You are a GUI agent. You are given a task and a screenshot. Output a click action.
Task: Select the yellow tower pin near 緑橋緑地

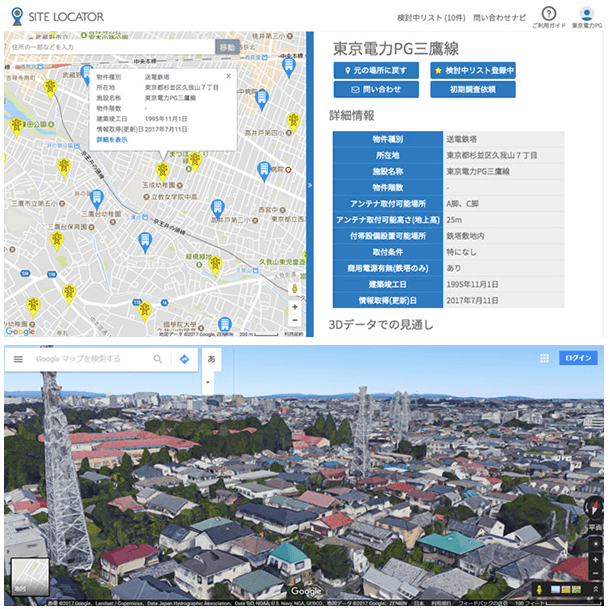(215, 266)
